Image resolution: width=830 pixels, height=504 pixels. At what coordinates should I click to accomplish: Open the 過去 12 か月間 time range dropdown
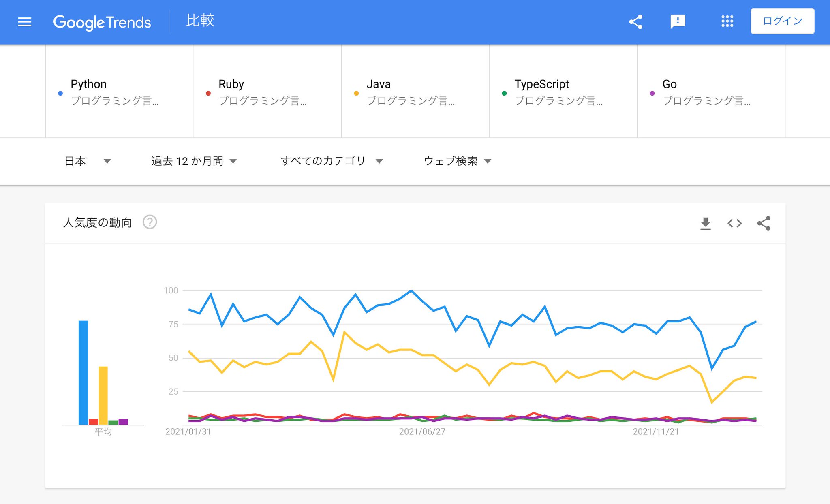tap(194, 161)
